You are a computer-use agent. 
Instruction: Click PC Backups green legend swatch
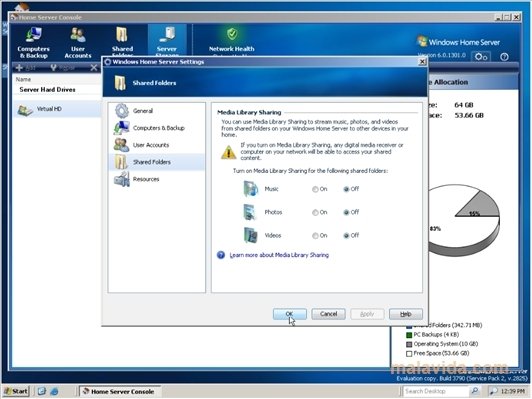pos(409,335)
